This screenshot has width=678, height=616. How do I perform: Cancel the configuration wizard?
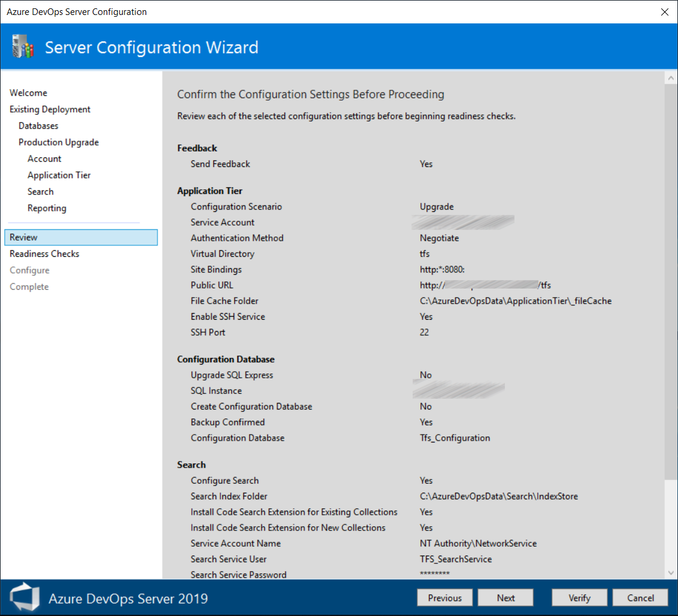click(640, 598)
